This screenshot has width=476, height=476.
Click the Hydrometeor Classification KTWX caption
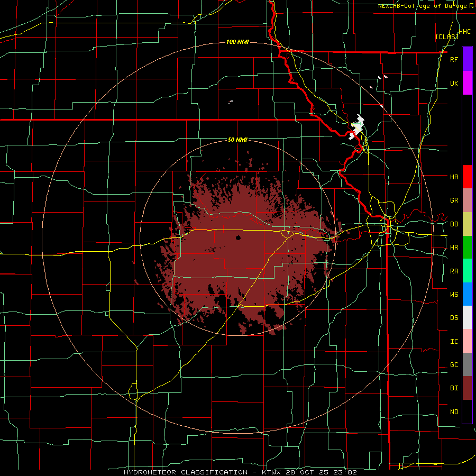click(x=240, y=472)
